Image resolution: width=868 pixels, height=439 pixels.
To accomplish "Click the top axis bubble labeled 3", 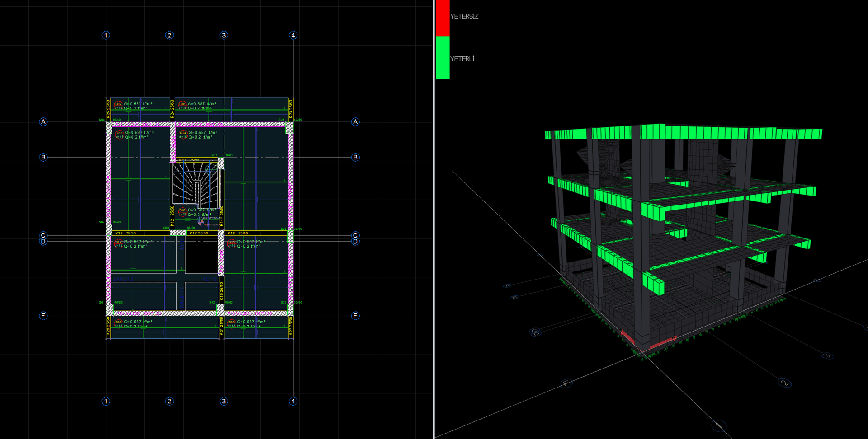I will pos(224,35).
